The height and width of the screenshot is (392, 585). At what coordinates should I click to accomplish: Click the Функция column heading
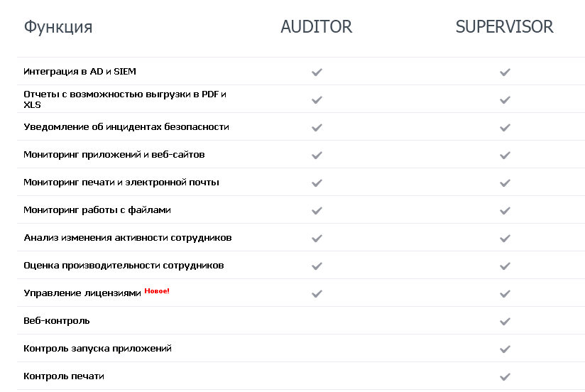58,27
